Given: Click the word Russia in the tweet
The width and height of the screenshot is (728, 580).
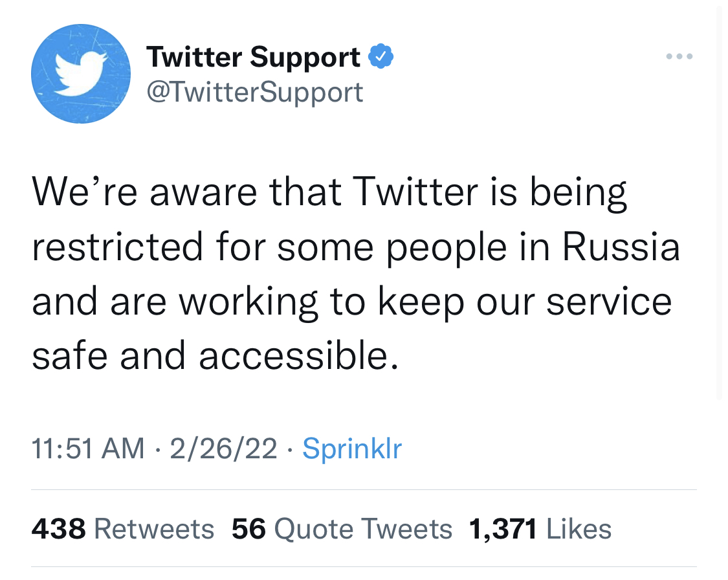Looking at the screenshot, I should click(621, 246).
